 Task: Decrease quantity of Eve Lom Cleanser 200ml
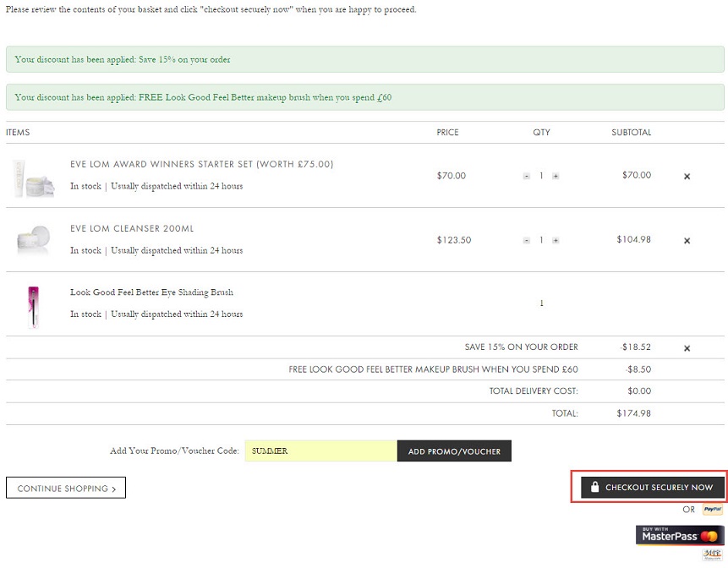pyautogui.click(x=526, y=240)
